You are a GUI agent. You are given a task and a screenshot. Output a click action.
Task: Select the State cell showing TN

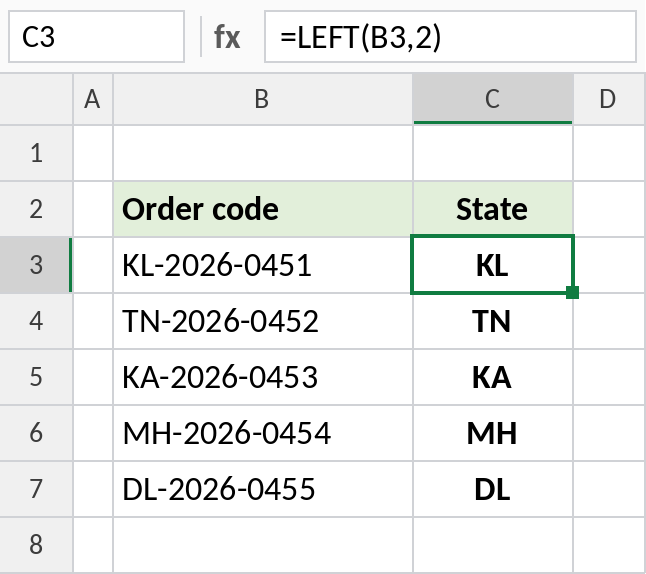pyautogui.click(x=493, y=321)
